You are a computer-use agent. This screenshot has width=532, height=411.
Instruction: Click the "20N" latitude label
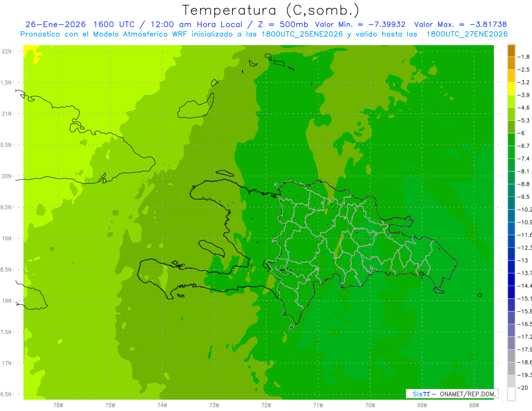pos(7,176)
